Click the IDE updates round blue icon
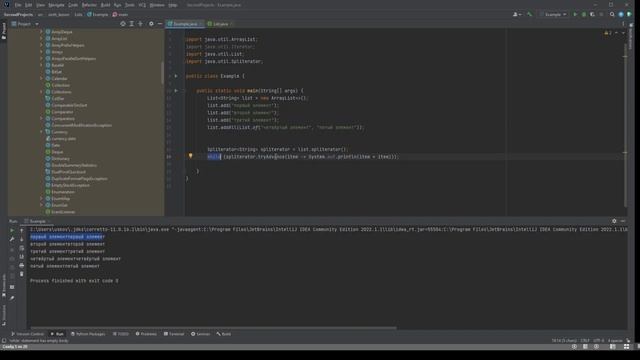The width and height of the screenshot is (640, 360). (x=621, y=14)
